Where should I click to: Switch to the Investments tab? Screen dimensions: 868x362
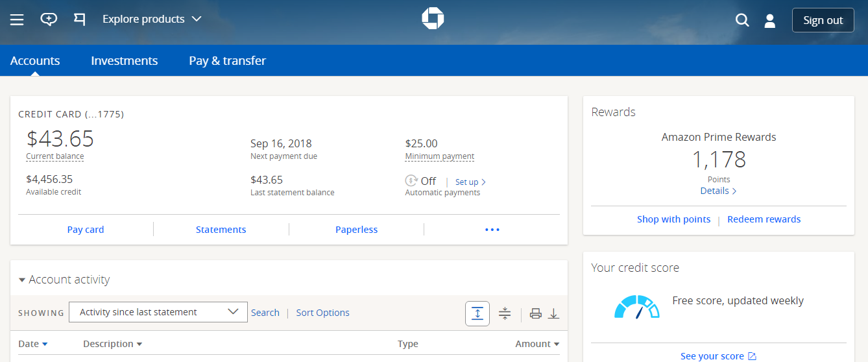pyautogui.click(x=124, y=60)
